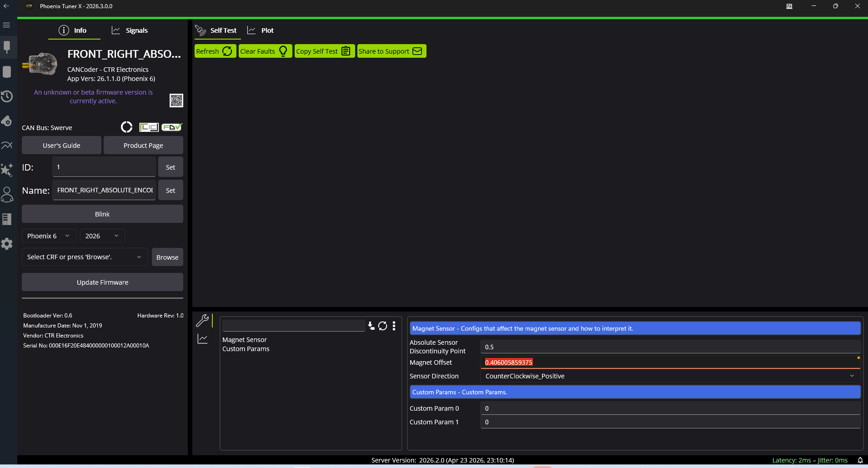The width and height of the screenshot is (868, 468).
Task: Select Magnet Sensor in the config list
Action: coord(245,340)
